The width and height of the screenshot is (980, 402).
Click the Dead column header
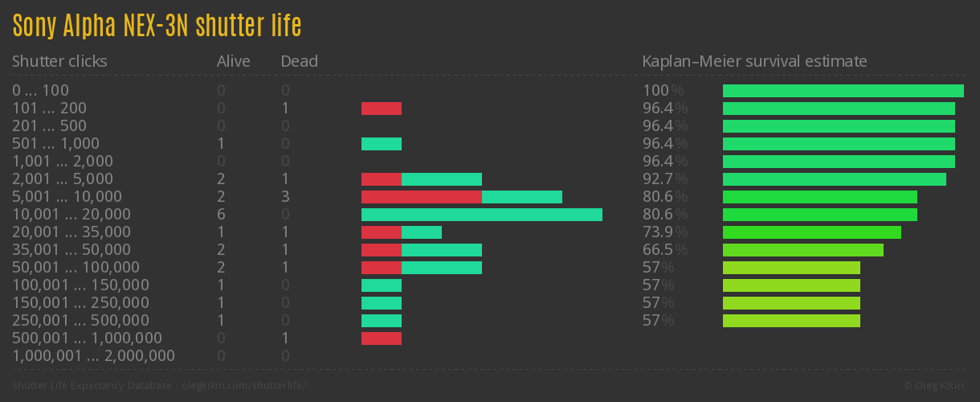pyautogui.click(x=300, y=61)
